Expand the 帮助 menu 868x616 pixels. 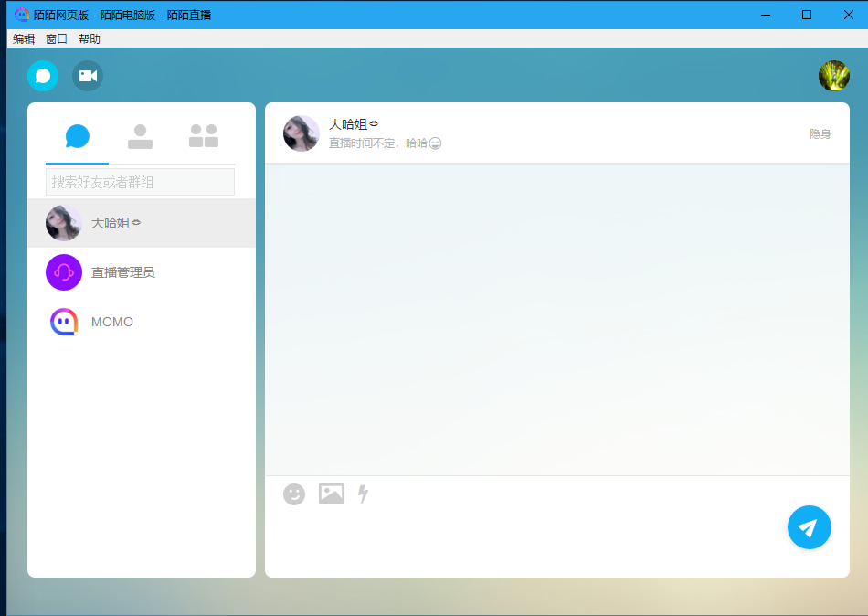click(x=89, y=38)
